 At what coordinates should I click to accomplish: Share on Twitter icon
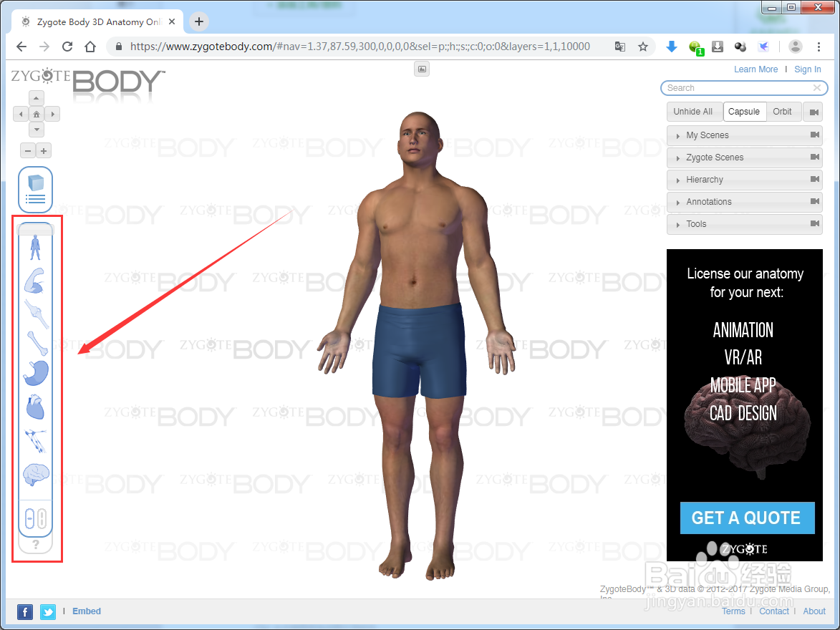click(x=48, y=612)
